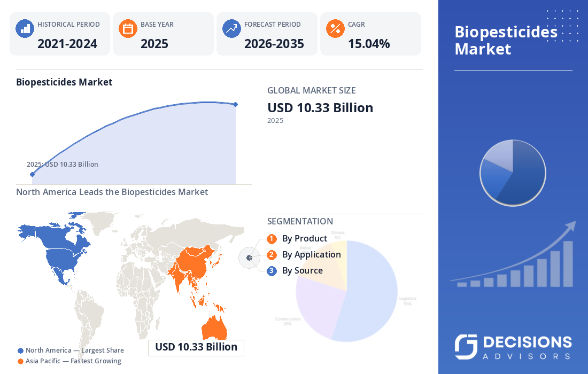This screenshot has width=588, height=374.
Task: Select the By Product segmentation
Action: 305,238
